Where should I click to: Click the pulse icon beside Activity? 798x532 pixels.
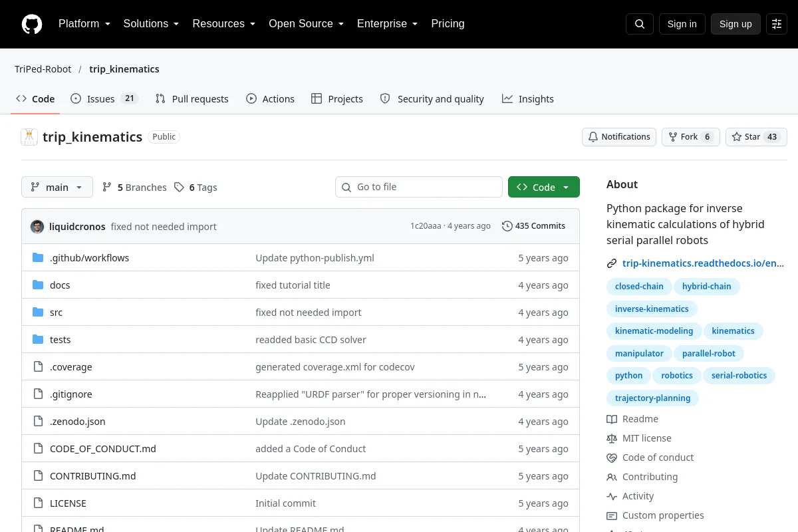tap(612, 496)
